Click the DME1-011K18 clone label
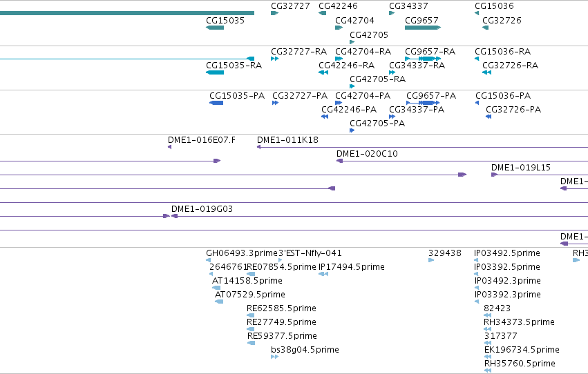Image resolution: width=588 pixels, height=374 pixels. [287, 139]
